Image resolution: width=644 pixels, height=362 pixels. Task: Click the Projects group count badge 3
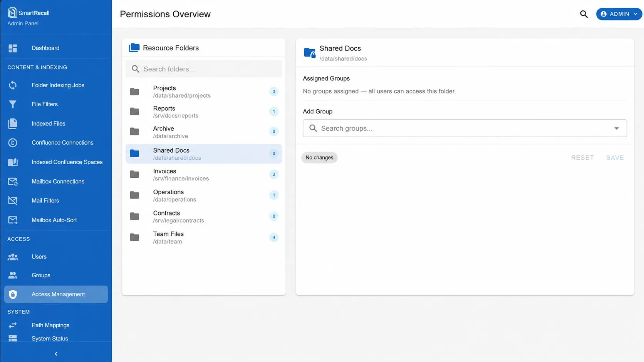(274, 92)
